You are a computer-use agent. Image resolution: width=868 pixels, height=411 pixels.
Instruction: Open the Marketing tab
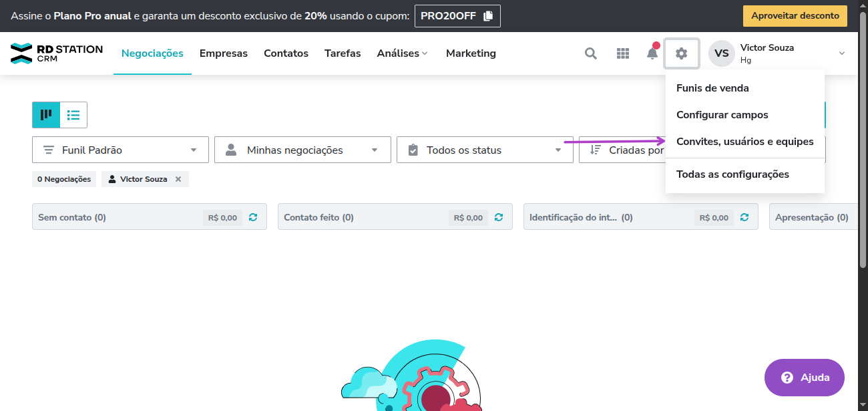point(471,53)
